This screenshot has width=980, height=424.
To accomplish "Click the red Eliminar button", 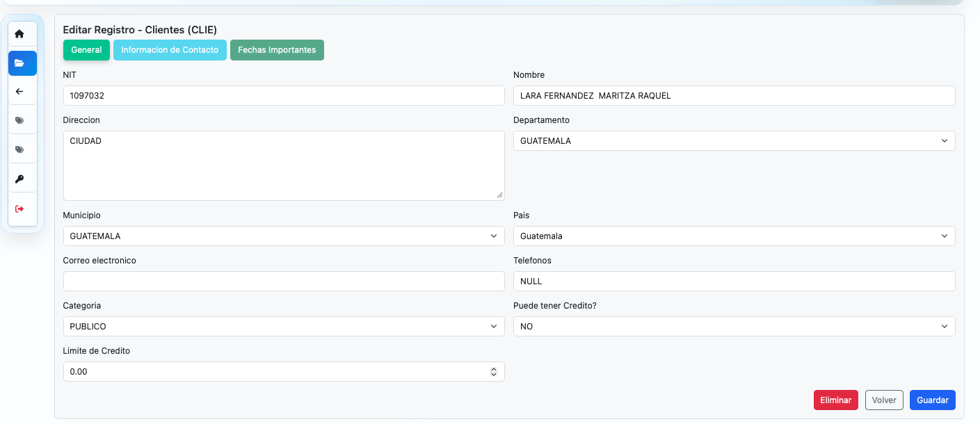I will tap(835, 400).
